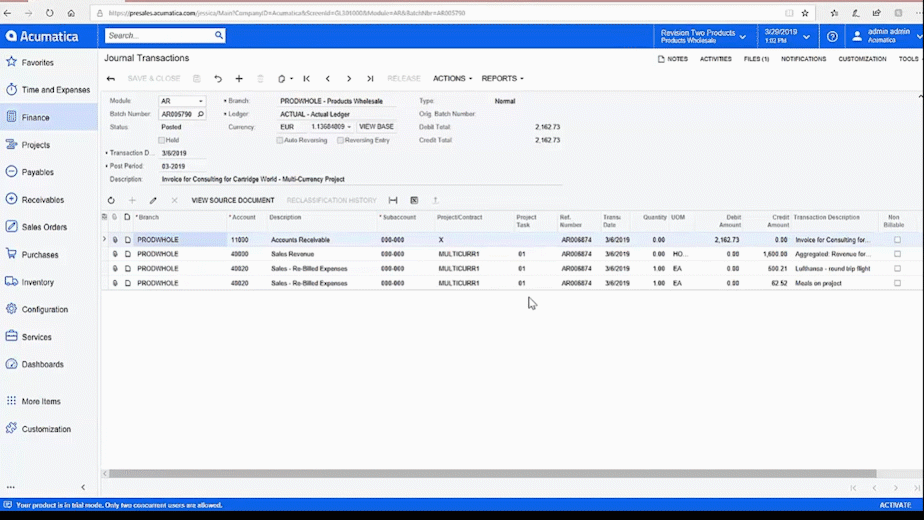Open the TOOLS menu
This screenshot has height=520, width=924.
pyautogui.click(x=908, y=59)
